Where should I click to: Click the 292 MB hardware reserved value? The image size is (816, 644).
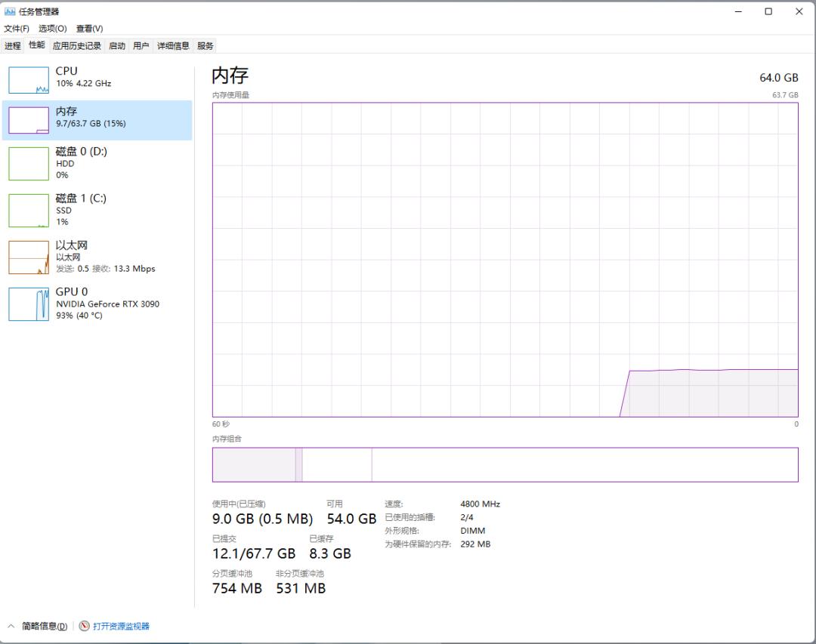coord(475,544)
